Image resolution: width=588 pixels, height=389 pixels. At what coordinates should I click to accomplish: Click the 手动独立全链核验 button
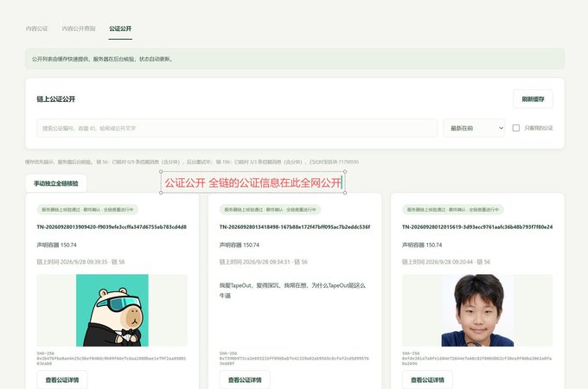(x=56, y=183)
